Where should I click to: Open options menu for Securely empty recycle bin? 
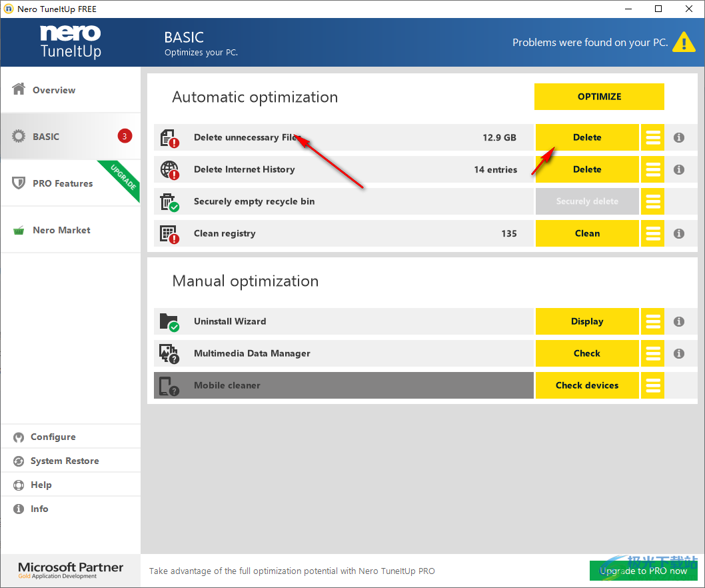click(x=653, y=201)
